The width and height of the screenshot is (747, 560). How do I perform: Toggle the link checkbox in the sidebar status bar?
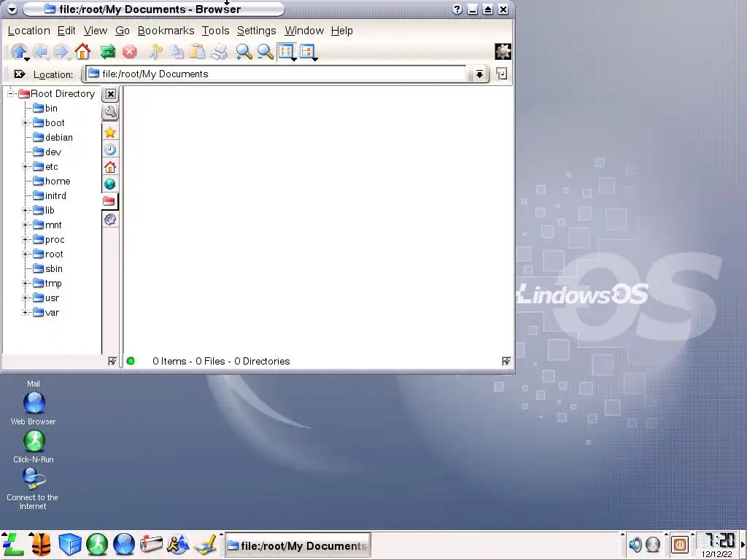pos(112,362)
